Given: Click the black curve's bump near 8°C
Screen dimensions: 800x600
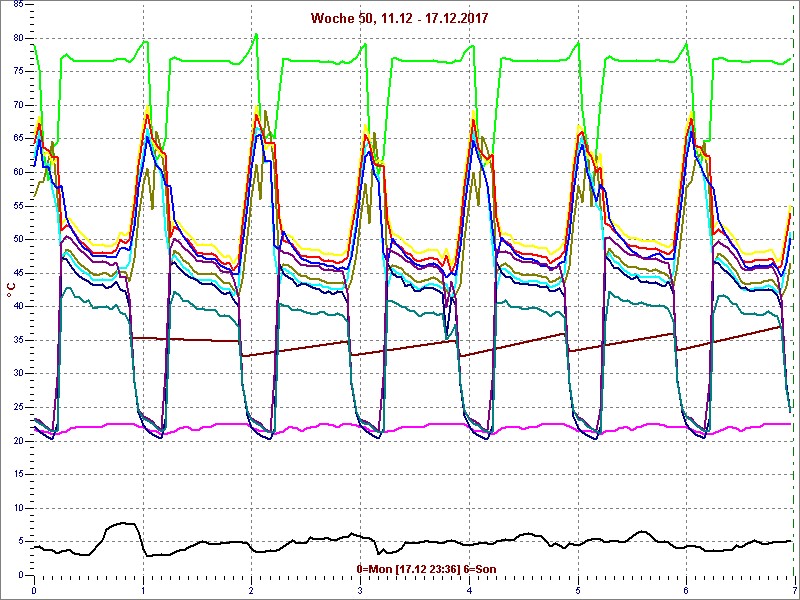Looking at the screenshot, I should point(121,523).
